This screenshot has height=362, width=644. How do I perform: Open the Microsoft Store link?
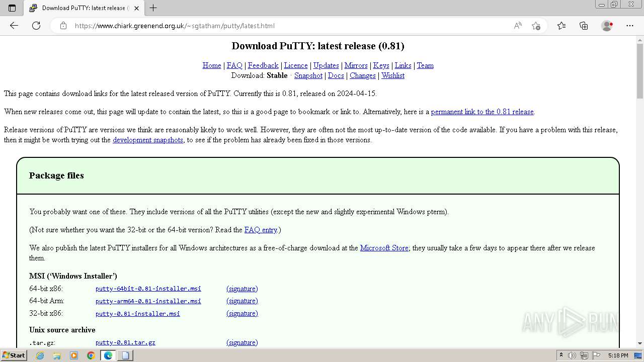point(384,248)
